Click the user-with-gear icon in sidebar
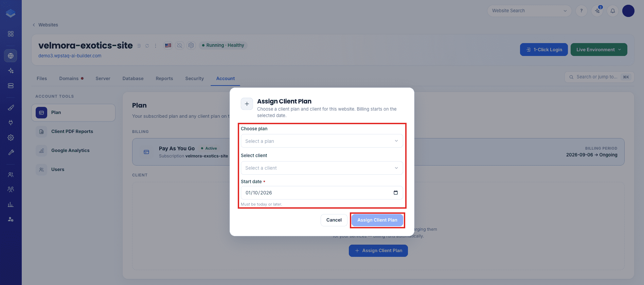The width and height of the screenshot is (644, 285). pos(11,219)
